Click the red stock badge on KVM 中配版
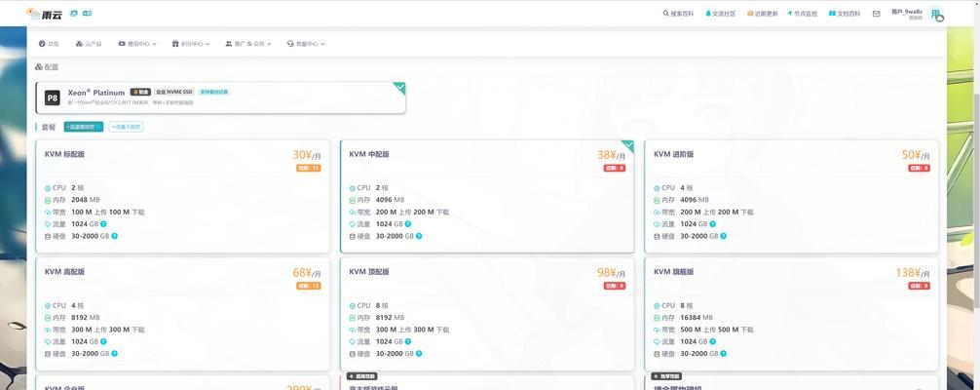The image size is (980, 390). (615, 169)
